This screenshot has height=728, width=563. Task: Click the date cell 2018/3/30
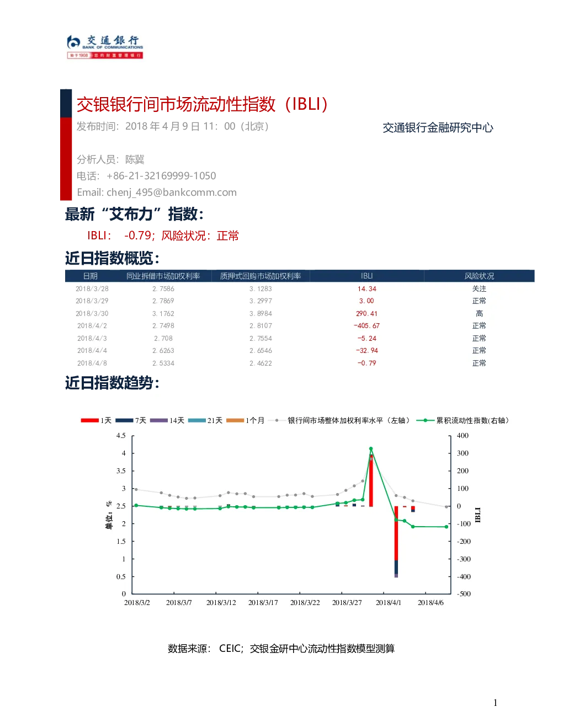(92, 313)
